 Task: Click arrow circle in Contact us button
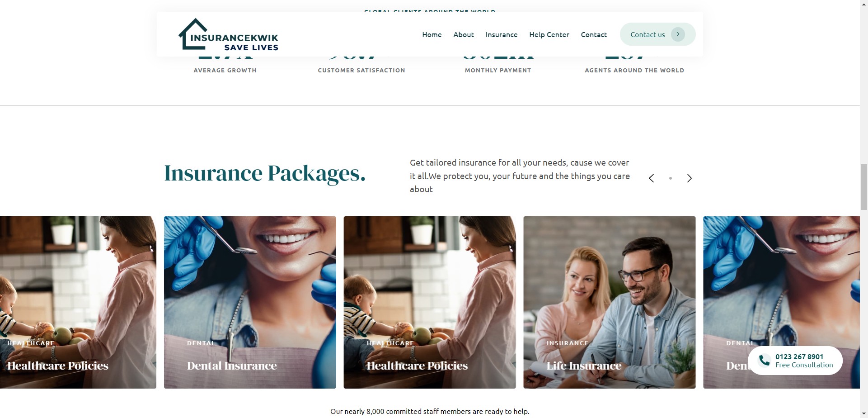(x=678, y=34)
